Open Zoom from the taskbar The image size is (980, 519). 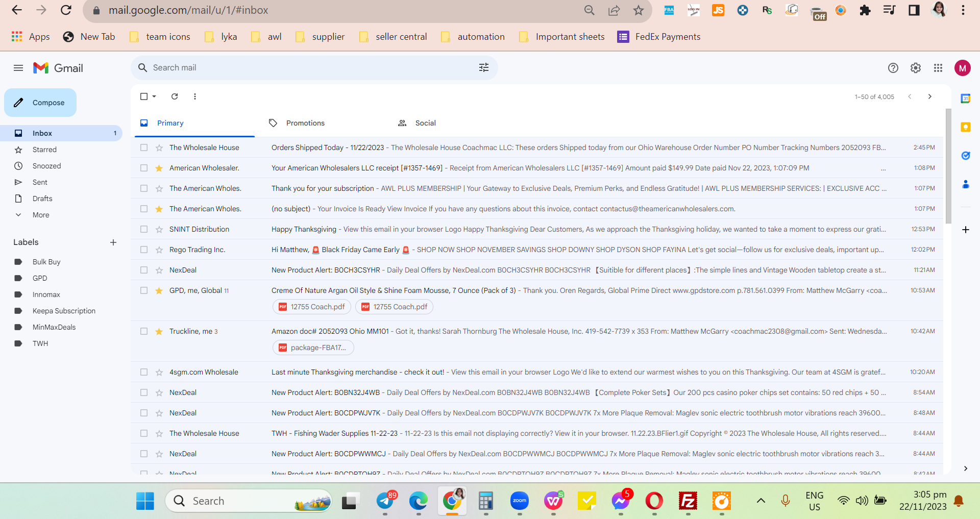(x=520, y=501)
